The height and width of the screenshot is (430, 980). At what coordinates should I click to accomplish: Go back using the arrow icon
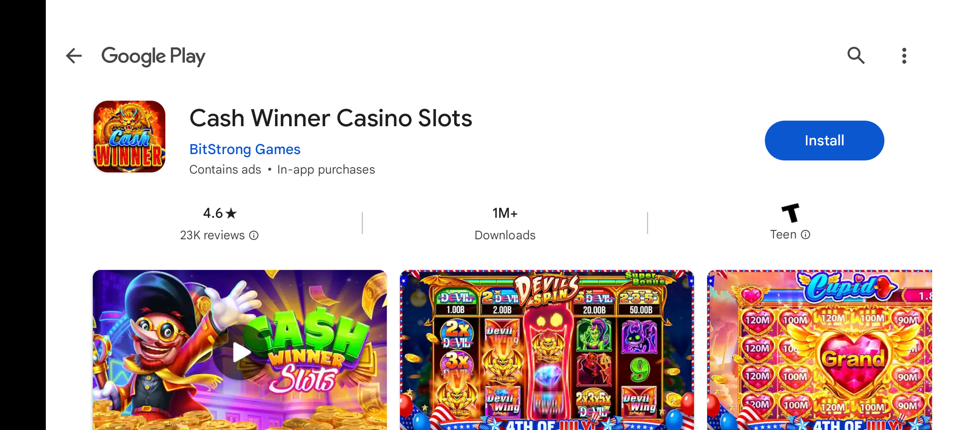pyautogui.click(x=74, y=56)
